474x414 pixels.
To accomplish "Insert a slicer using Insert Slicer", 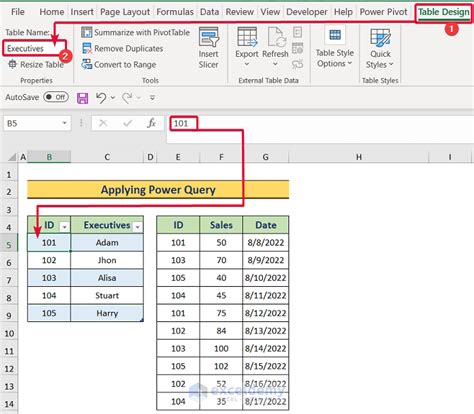I will tap(208, 48).
